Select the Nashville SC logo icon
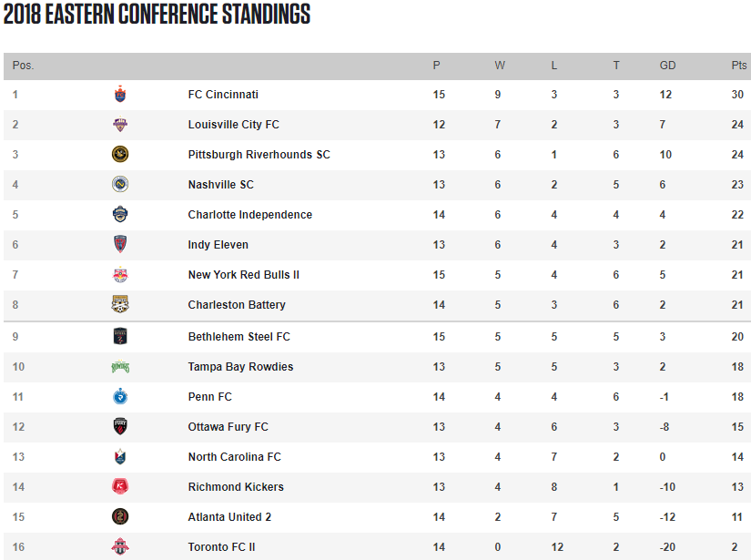Viewport: 751px width, 560px height. (x=120, y=185)
